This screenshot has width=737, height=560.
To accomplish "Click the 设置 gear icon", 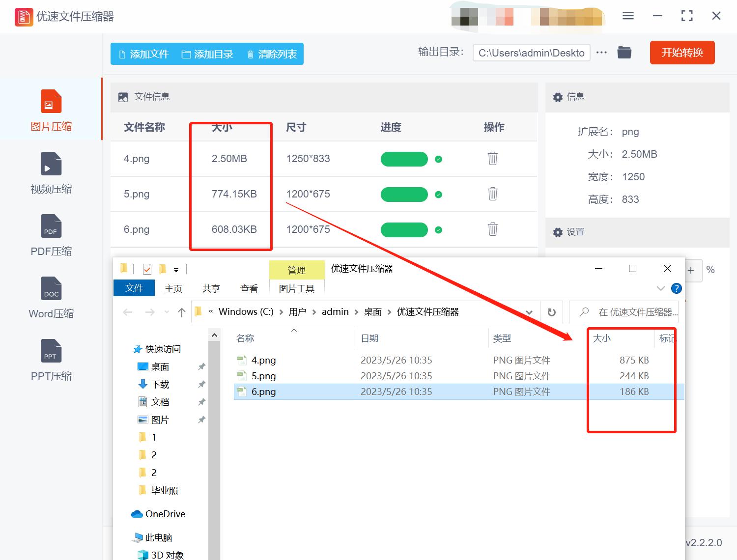I will tap(558, 232).
